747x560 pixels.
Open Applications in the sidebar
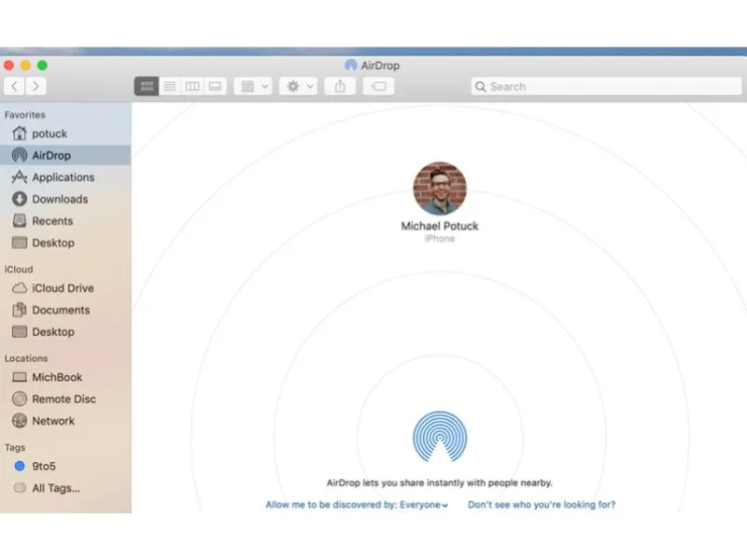[x=65, y=177]
